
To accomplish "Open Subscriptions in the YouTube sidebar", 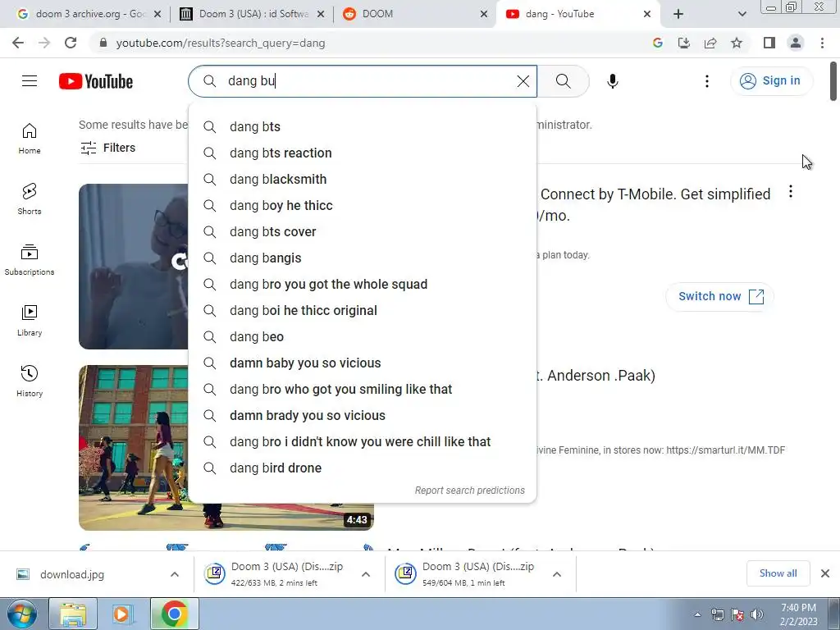I will pyautogui.click(x=30, y=260).
